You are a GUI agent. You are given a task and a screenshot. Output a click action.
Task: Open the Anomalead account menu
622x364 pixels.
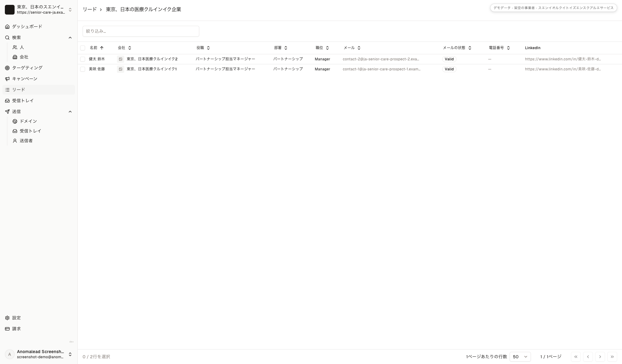pos(39,354)
